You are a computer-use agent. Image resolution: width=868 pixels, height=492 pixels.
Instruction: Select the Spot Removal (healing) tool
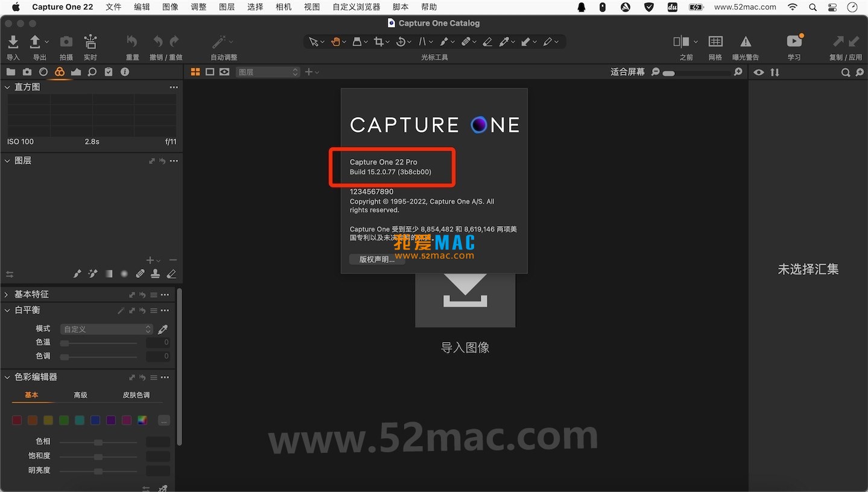point(466,41)
